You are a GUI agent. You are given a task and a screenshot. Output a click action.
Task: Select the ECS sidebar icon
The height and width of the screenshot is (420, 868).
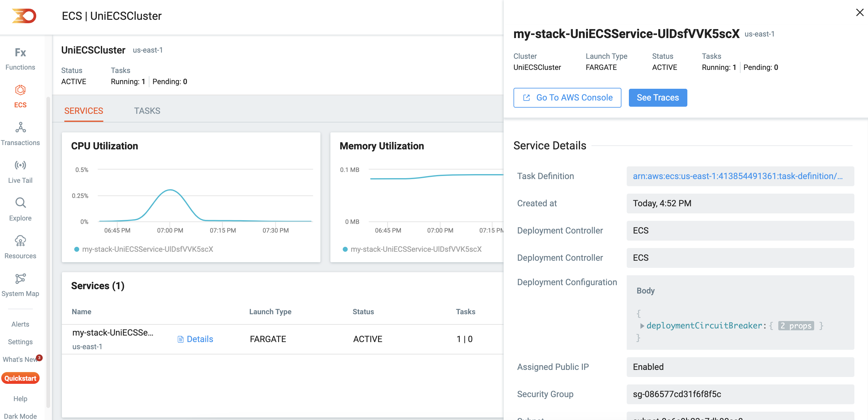click(x=20, y=90)
